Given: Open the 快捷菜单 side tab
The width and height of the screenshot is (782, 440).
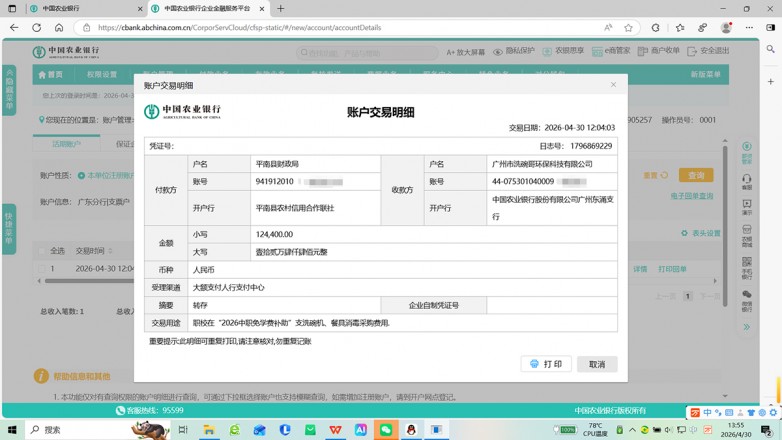Looking at the screenshot, I should point(9,229).
